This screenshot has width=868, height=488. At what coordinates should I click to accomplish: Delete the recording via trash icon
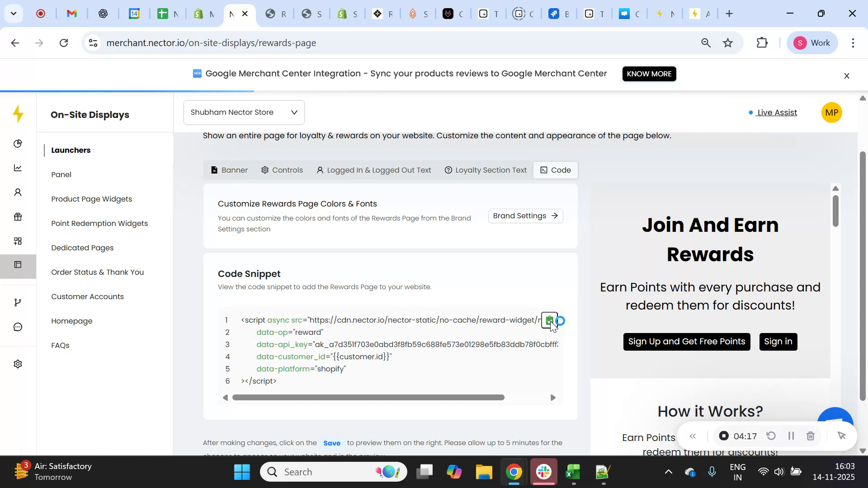(x=810, y=436)
